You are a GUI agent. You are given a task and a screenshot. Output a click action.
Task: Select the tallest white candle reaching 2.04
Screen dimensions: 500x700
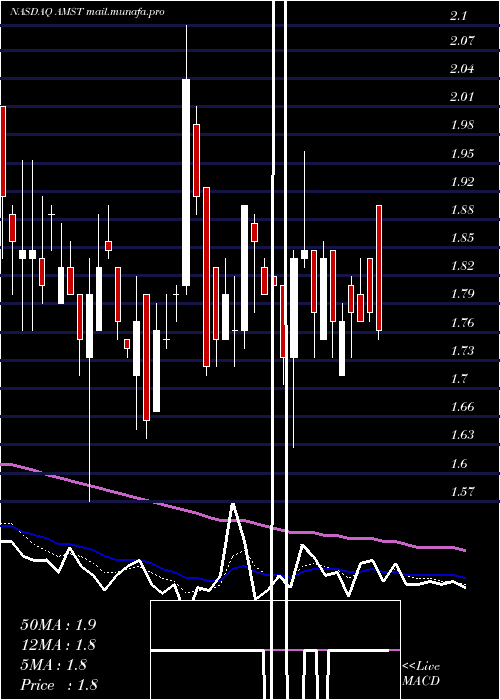coord(186,182)
